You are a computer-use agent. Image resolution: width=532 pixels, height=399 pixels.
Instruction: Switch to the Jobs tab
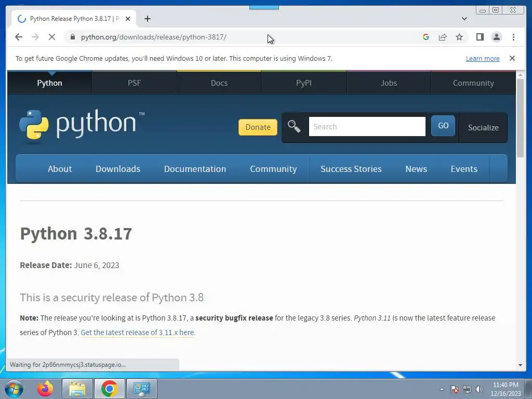[x=389, y=83]
